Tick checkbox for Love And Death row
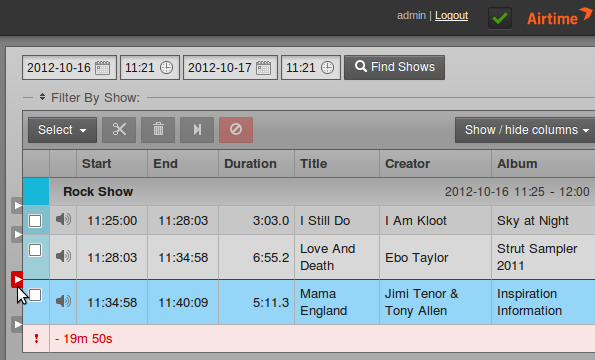 [35, 250]
